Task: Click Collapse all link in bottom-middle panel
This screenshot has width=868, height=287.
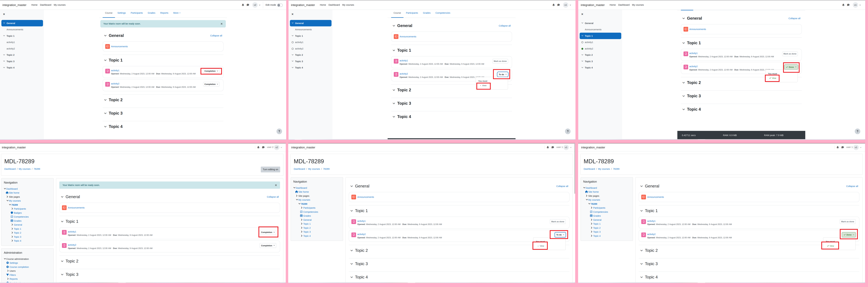Action: click(562, 186)
